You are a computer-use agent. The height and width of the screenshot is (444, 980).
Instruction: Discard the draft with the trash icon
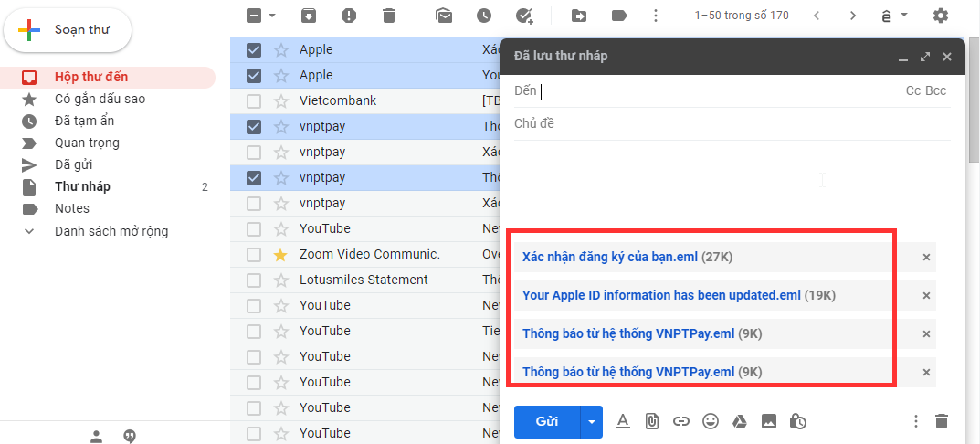click(x=942, y=421)
